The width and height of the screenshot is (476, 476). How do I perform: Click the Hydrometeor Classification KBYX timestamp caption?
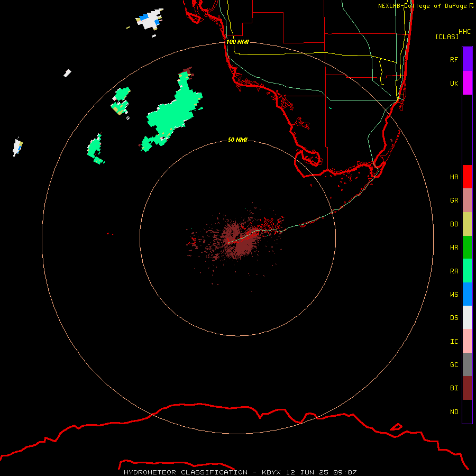click(x=240, y=472)
